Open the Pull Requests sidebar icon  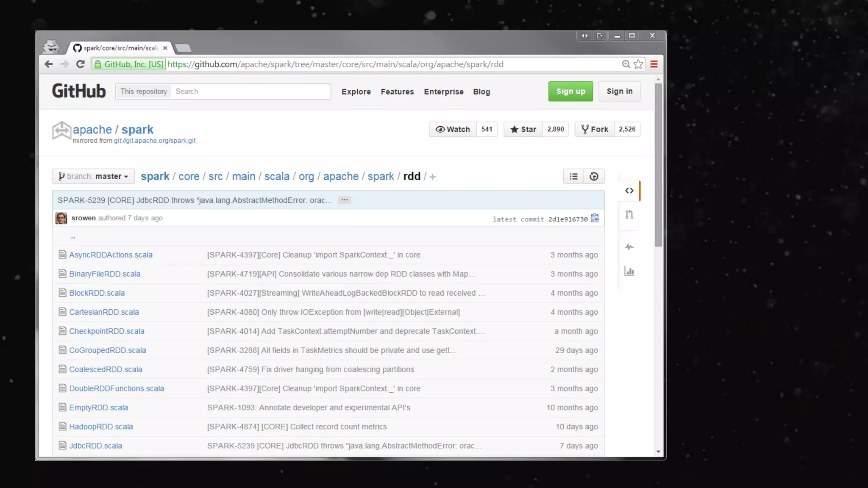pyautogui.click(x=629, y=215)
